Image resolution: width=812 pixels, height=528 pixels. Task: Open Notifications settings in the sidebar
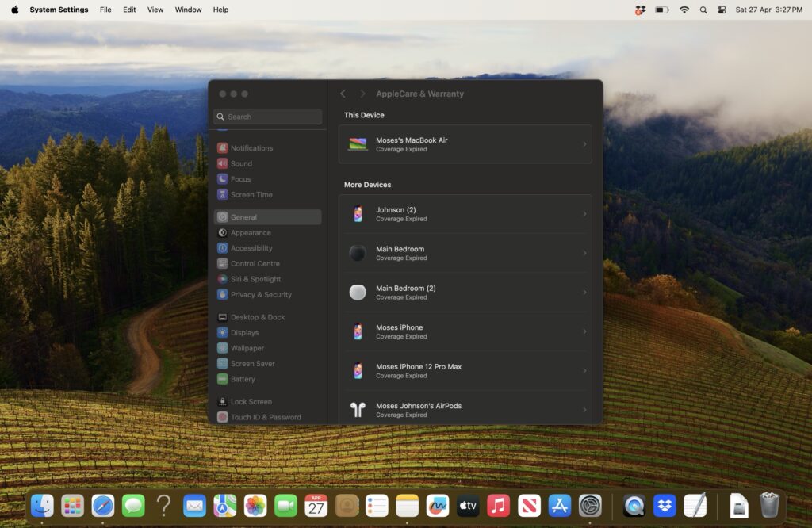pyautogui.click(x=251, y=147)
